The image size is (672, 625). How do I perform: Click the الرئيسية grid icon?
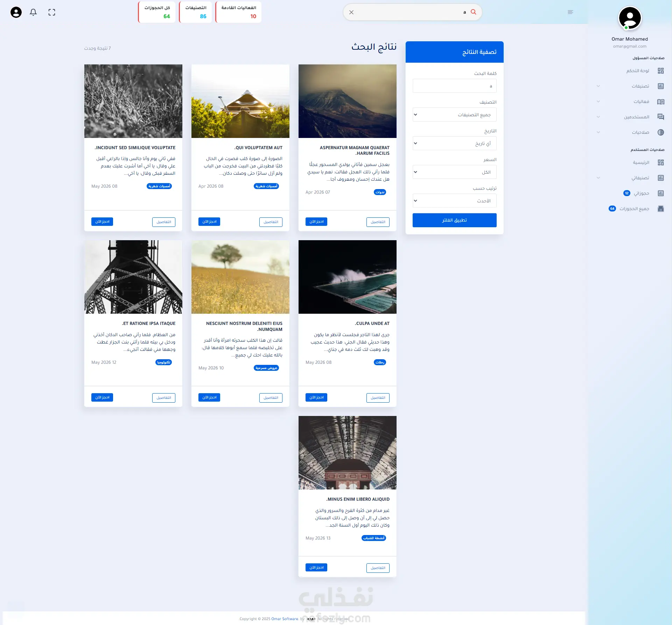coord(661,162)
